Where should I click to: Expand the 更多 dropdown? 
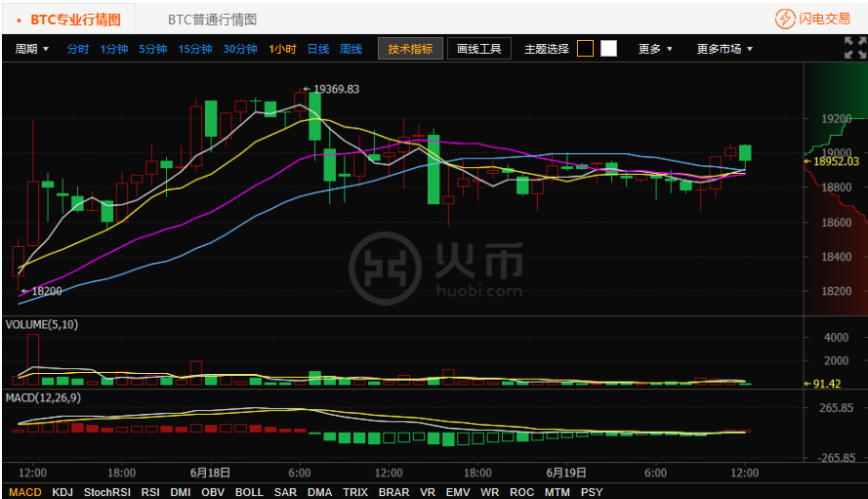coord(655,49)
